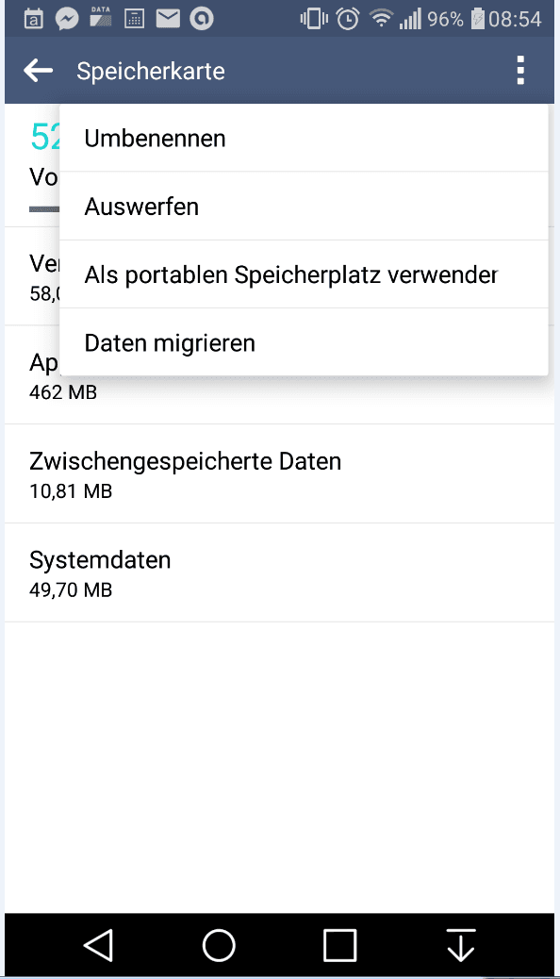Viewport: 560px width, 979px height.
Task: Tap the Messenger notification icon
Action: [67, 19]
